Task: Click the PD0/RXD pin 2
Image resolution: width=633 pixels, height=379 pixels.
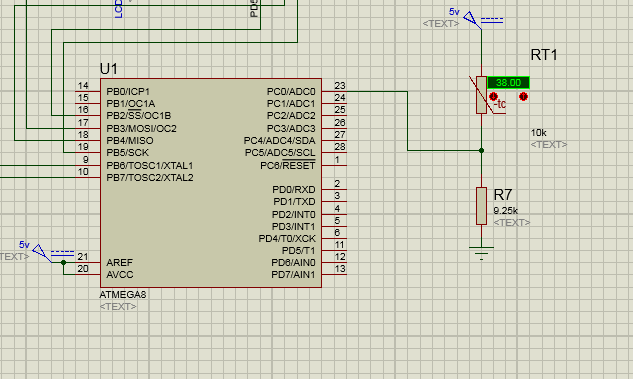Action: pos(334,190)
